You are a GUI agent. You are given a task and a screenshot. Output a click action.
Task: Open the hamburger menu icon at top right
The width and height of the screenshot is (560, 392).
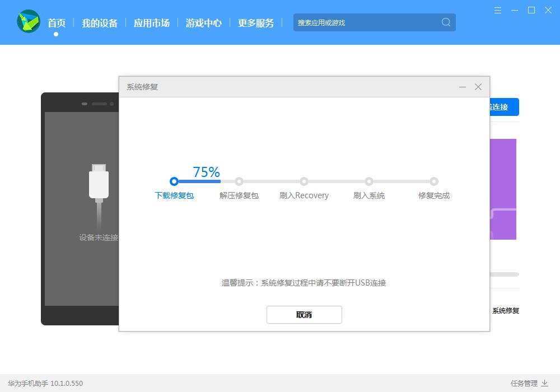pyautogui.click(x=497, y=10)
